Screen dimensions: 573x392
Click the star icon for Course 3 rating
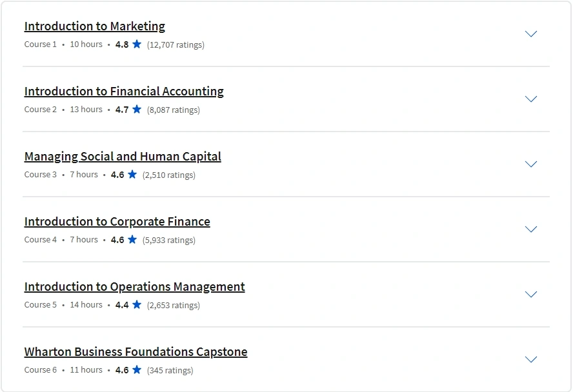pos(132,175)
